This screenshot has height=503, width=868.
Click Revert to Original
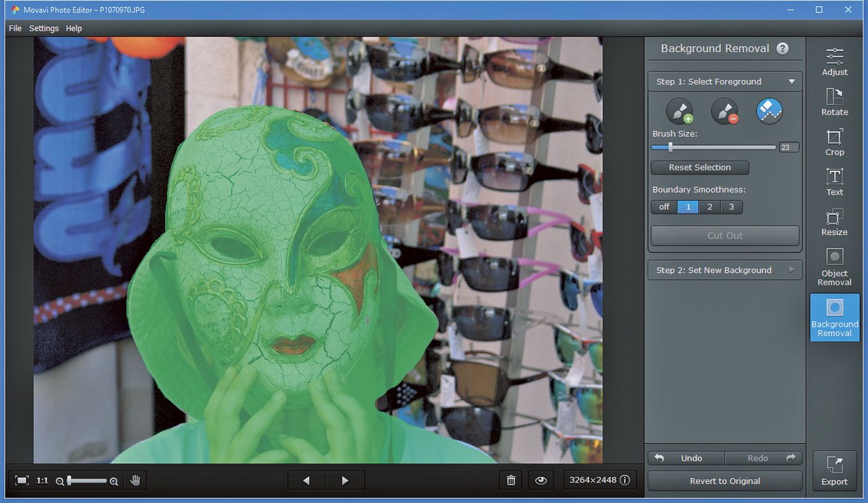pyautogui.click(x=725, y=481)
